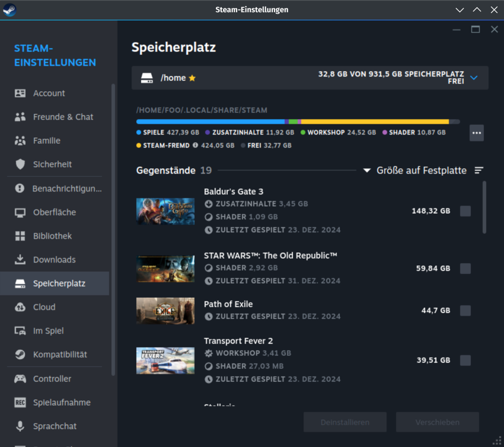Expand the /home drive dropdown chevron
504x447 pixels.
click(x=474, y=78)
